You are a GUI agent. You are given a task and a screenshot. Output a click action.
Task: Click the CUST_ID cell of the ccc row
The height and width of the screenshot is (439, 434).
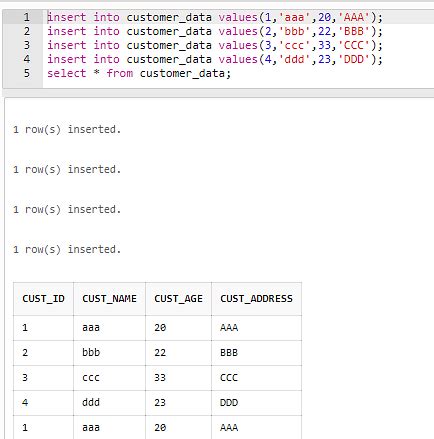point(43,378)
